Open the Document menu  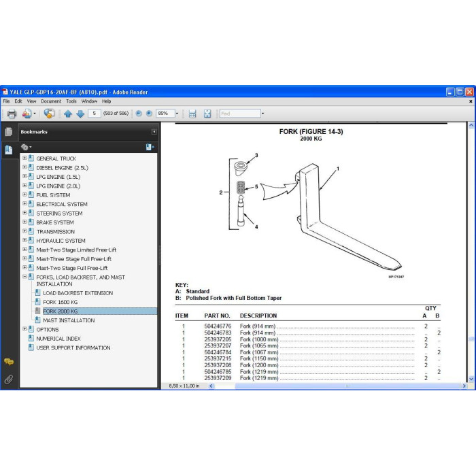[51, 101]
